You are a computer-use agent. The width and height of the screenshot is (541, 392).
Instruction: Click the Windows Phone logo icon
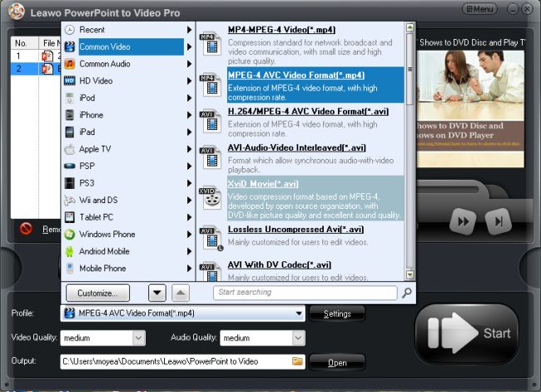coord(70,235)
